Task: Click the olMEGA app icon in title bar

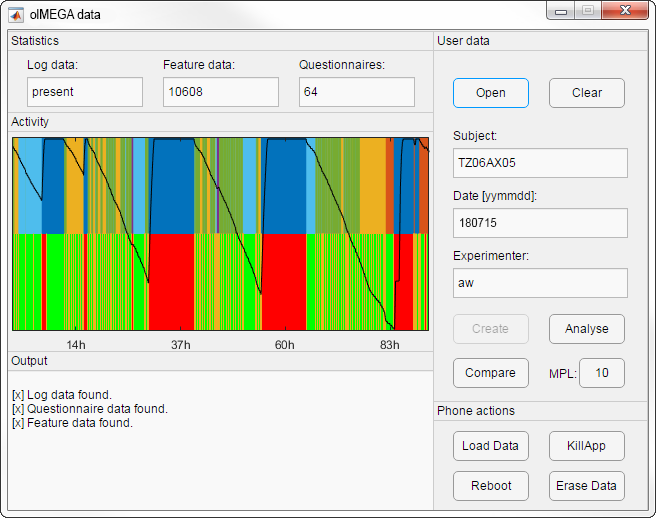Action: point(17,14)
